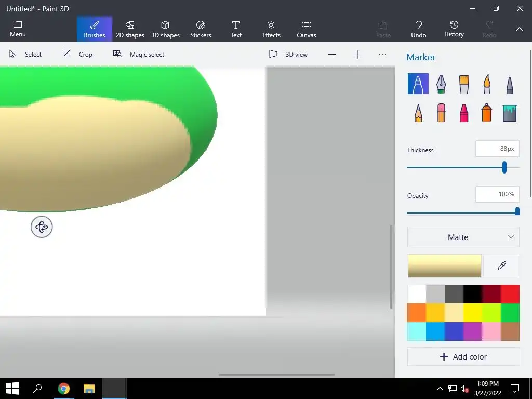Screen dimensions: 532x399
Task: Pick the lime green color swatch
Action: coord(491,312)
